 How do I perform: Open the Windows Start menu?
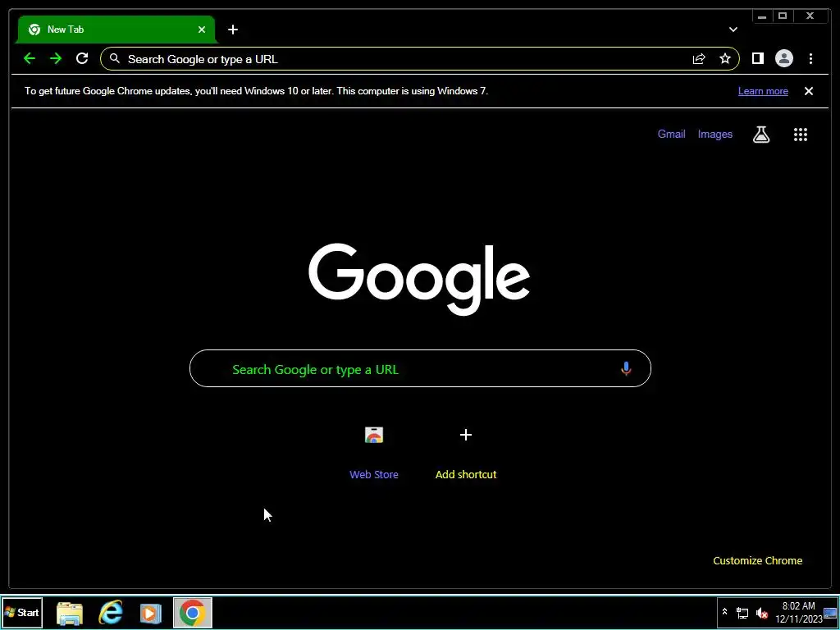pos(22,612)
